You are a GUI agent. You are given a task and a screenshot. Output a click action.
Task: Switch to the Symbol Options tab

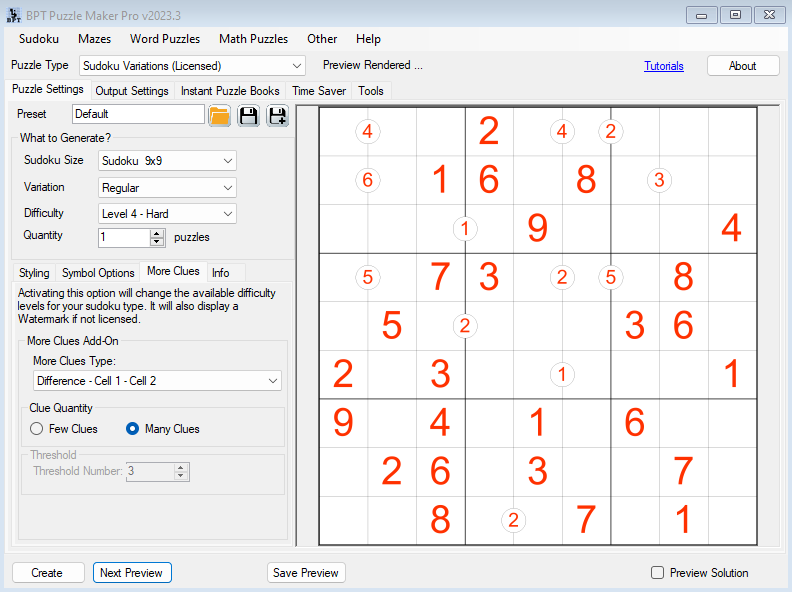click(x=98, y=273)
